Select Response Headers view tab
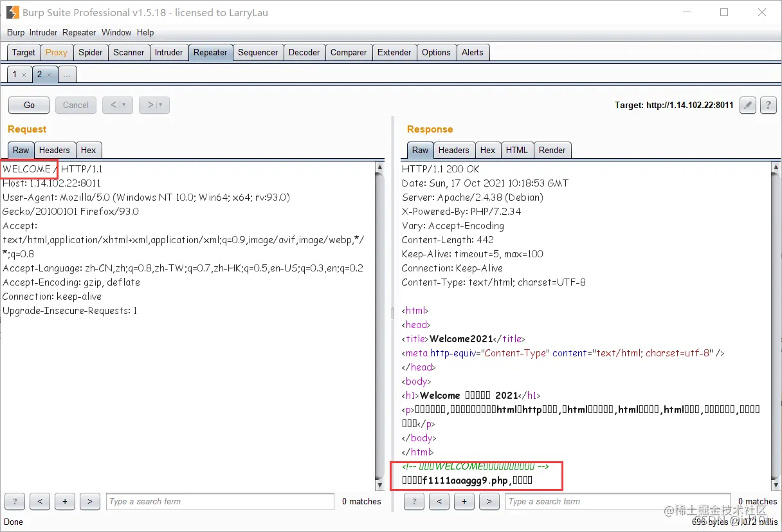The width and height of the screenshot is (782, 532). (x=454, y=150)
